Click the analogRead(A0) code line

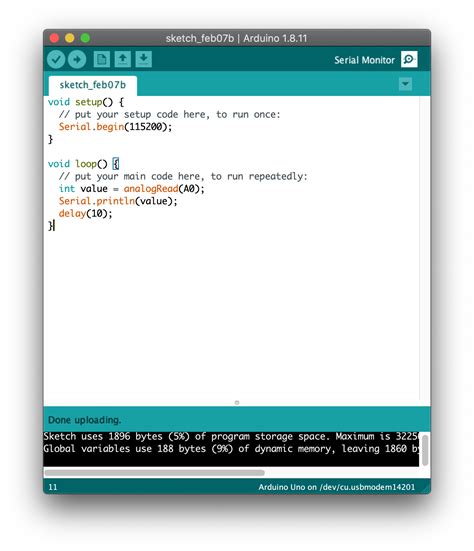tap(131, 189)
